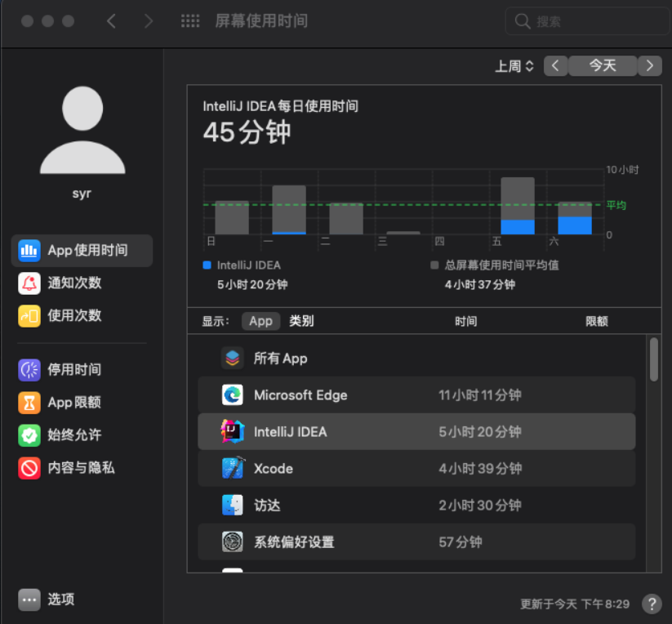
Task: Select the 所有 App row
Action: click(416, 358)
